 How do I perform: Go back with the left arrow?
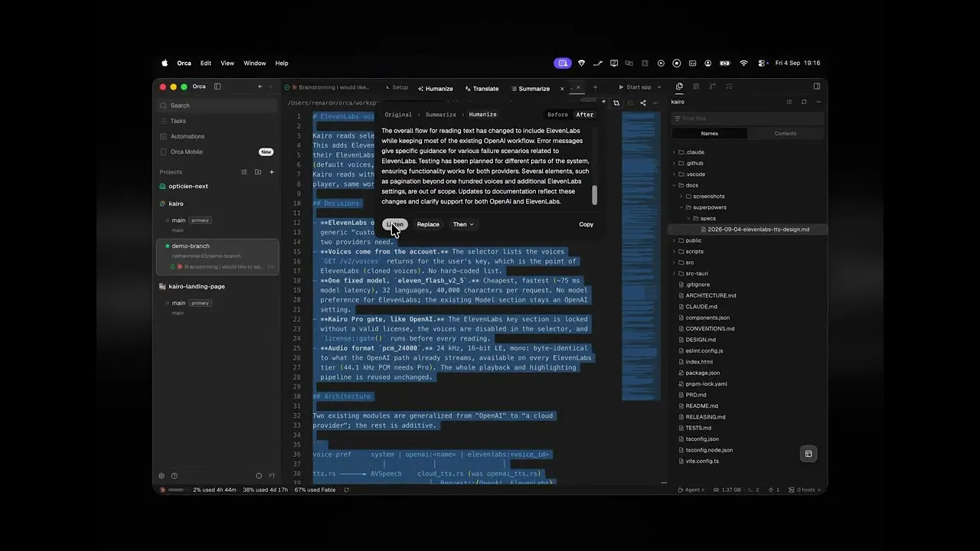pos(260,86)
